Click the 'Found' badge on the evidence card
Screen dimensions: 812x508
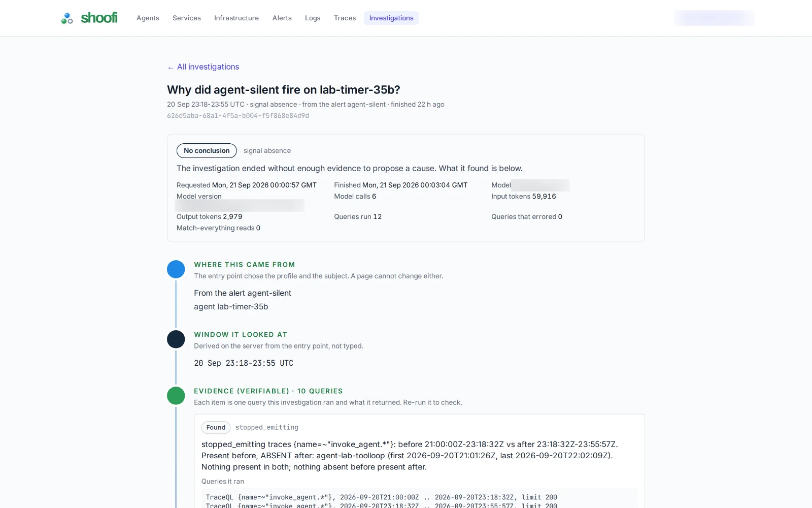point(216,427)
